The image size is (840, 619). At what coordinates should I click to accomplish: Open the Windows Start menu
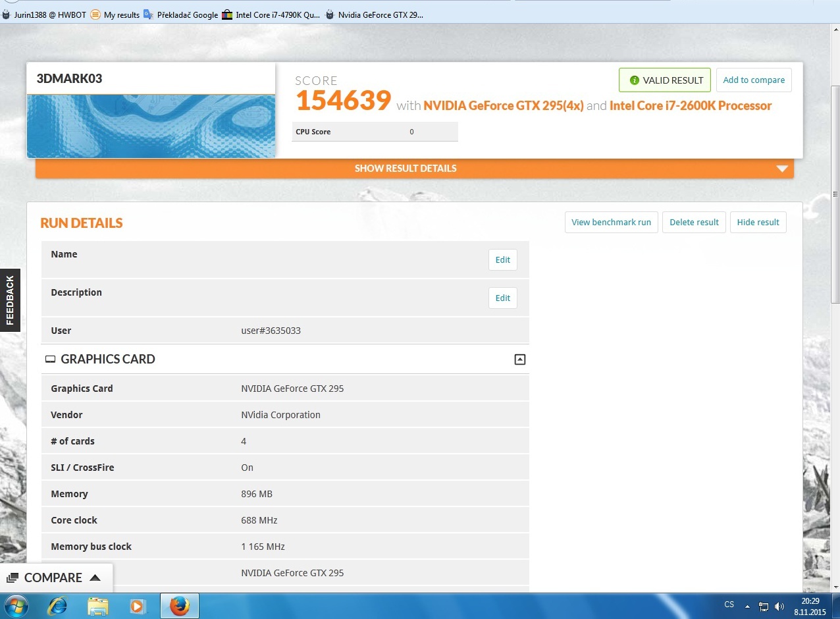pos(16,606)
